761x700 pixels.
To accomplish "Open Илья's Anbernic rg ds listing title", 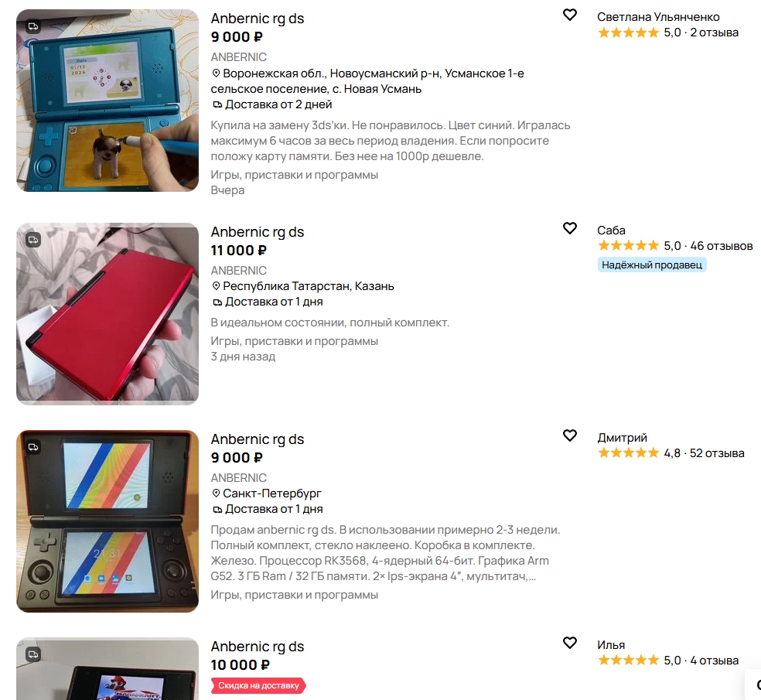I will pyautogui.click(x=258, y=647).
